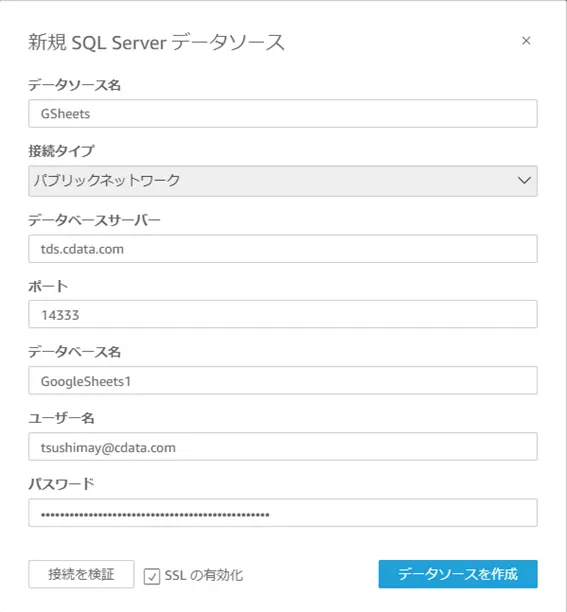Click the データソース名 label
Screen dimensions: 567x612
point(74,85)
